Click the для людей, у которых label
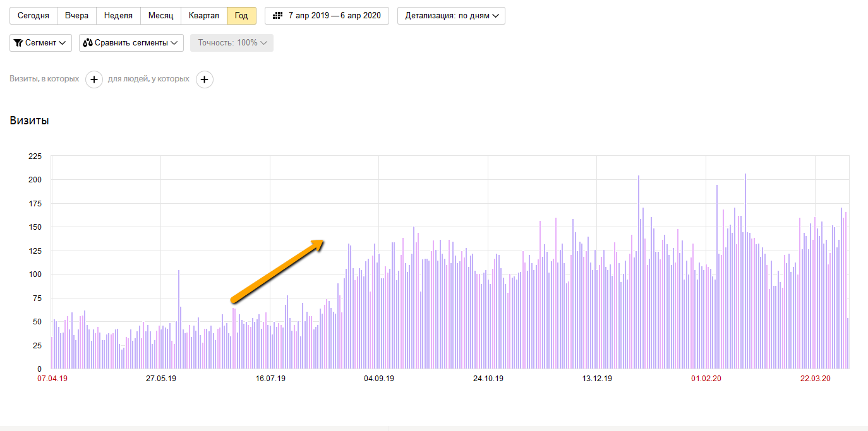Screen dimensions: 868x431 [x=148, y=79]
